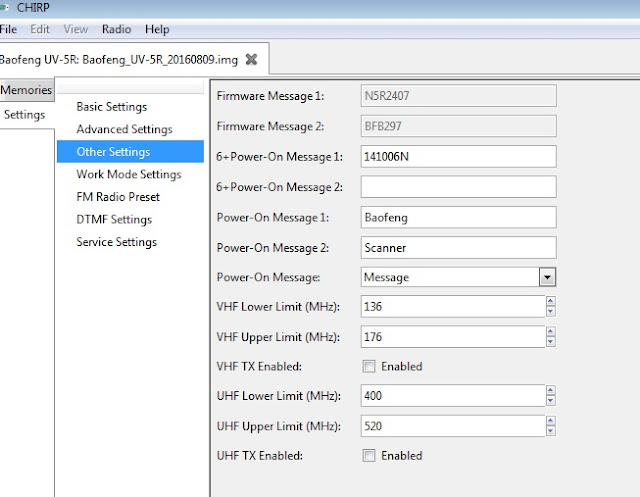The image size is (640, 497).
Task: Click the 'Power-On Message:' label
Action: 268,277
